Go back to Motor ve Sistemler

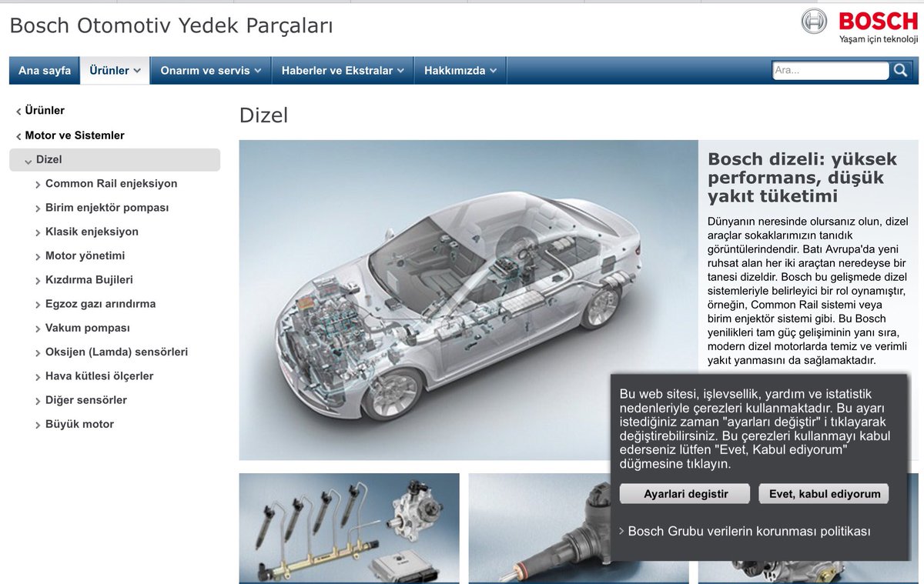[x=75, y=135]
